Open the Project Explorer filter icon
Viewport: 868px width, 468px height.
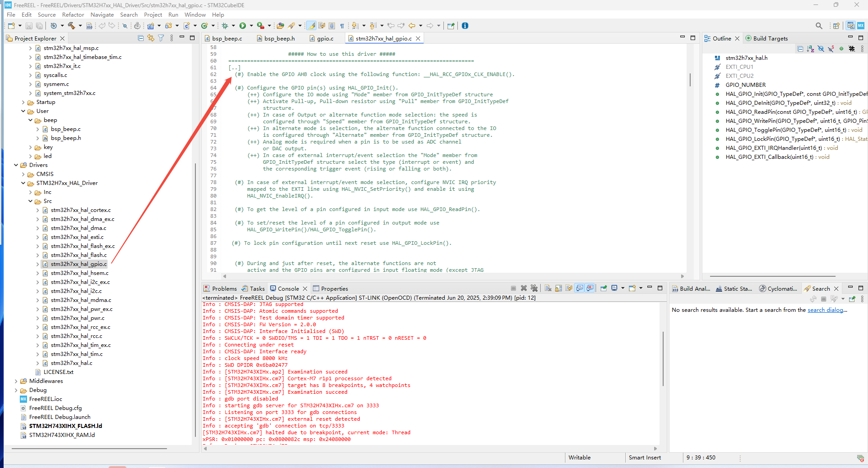tap(161, 38)
